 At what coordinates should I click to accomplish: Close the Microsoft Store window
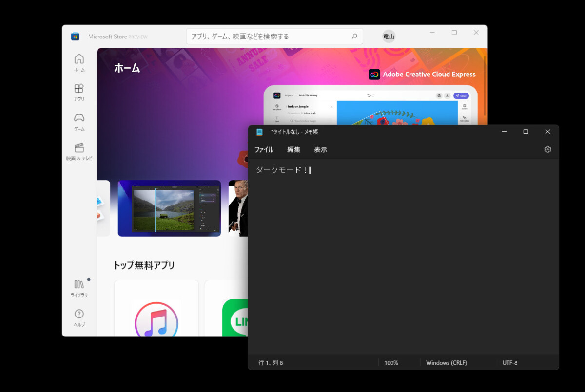click(476, 33)
